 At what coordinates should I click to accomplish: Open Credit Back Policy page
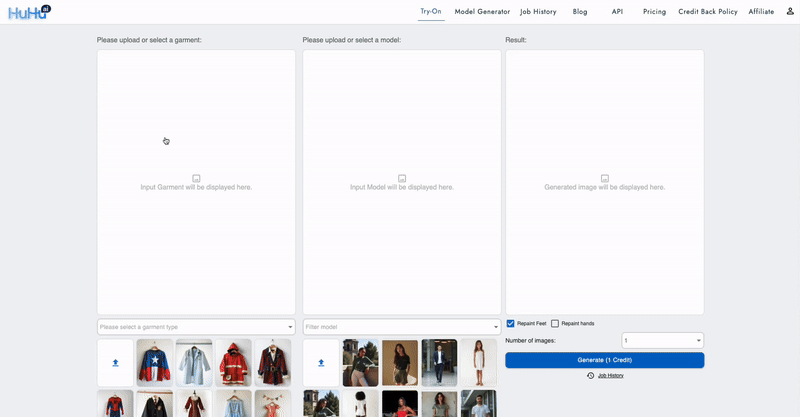click(708, 12)
